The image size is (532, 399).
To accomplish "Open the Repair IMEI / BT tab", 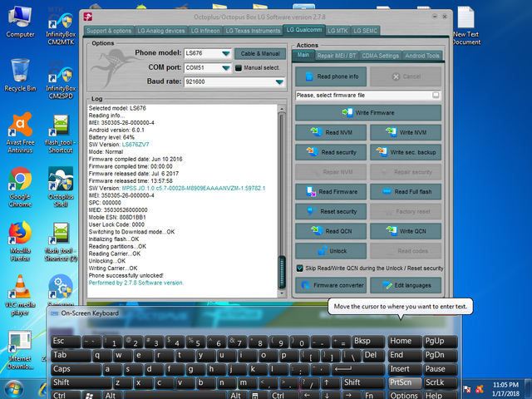I will pos(337,56).
